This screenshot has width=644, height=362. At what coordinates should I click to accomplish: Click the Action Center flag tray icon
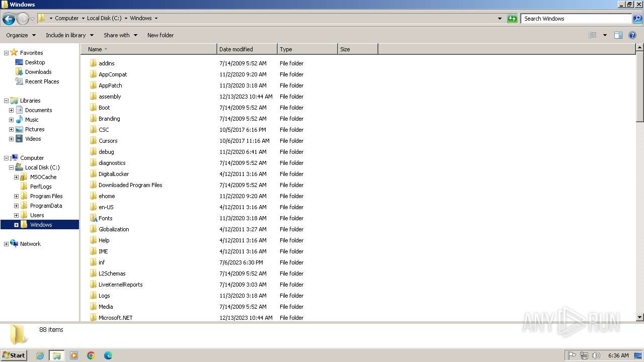click(572, 355)
